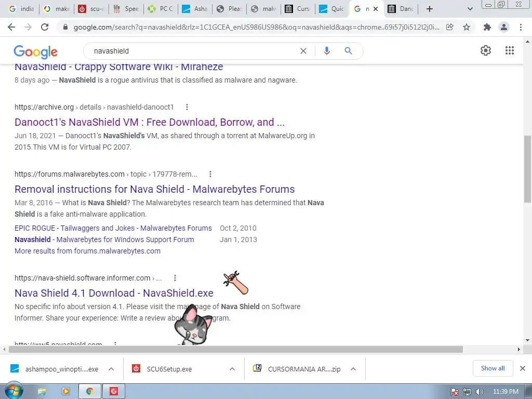
Task: Open the red app taskbar button
Action: click(114, 392)
